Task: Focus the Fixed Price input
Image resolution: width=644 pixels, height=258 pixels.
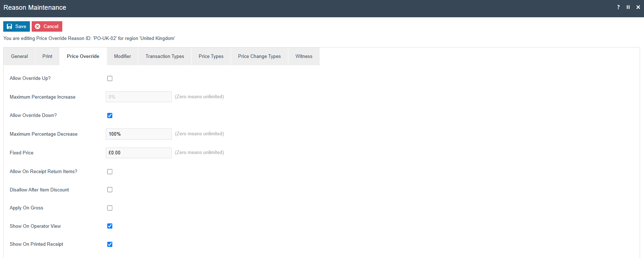Action: click(139, 153)
